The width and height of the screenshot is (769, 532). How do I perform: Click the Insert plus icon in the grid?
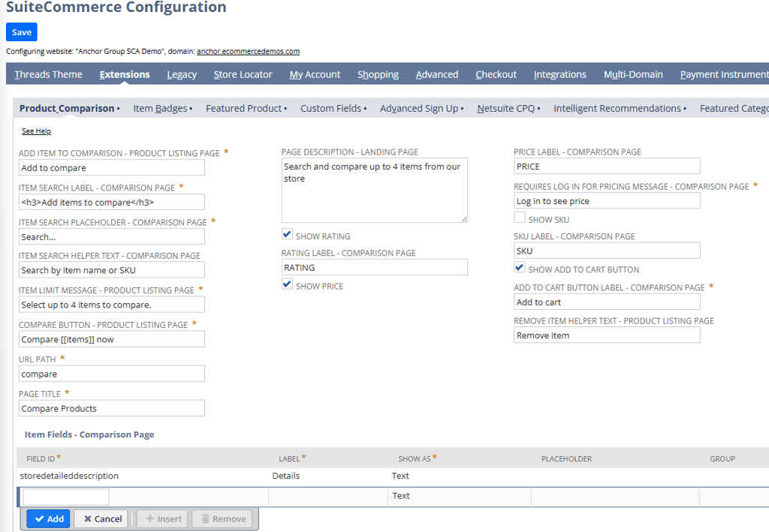(x=150, y=518)
